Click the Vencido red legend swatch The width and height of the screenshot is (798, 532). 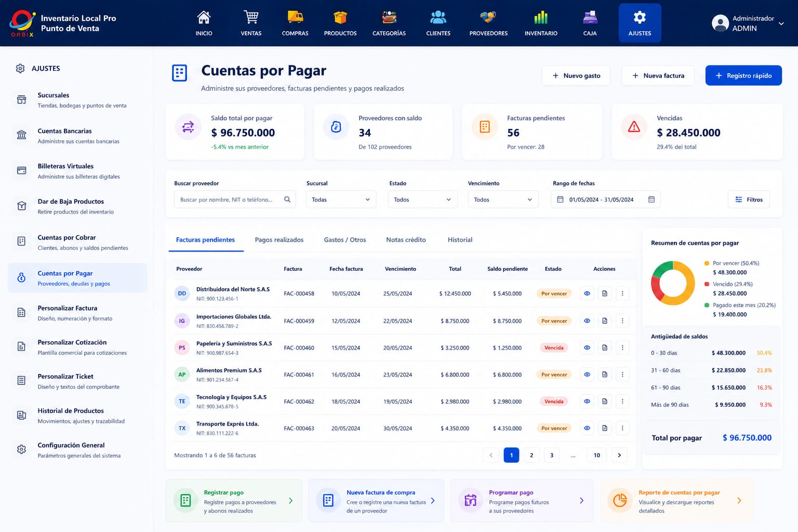707,284
